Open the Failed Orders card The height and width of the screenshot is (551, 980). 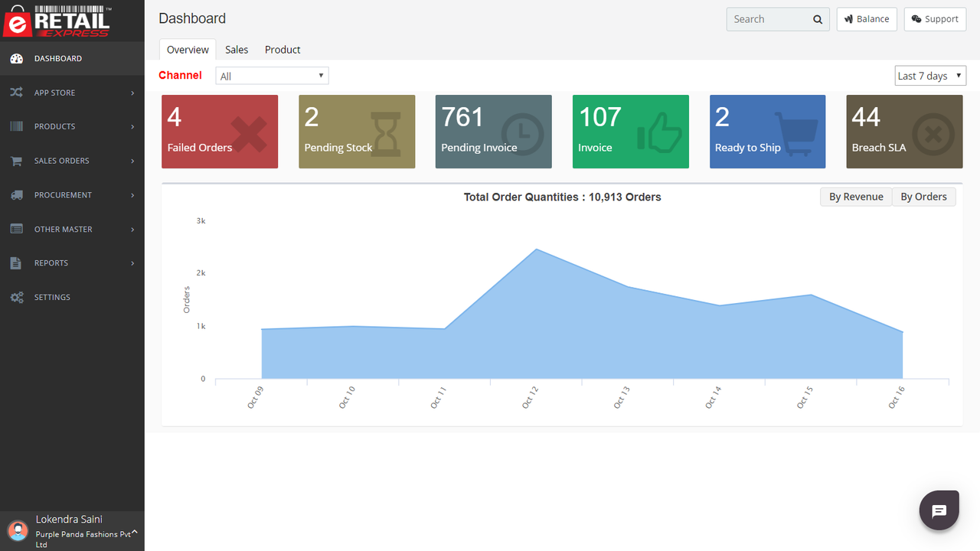pyautogui.click(x=220, y=132)
